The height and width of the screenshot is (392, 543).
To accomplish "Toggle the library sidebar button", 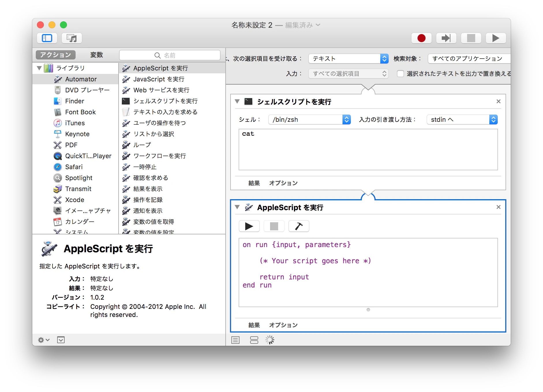I will click(x=47, y=38).
